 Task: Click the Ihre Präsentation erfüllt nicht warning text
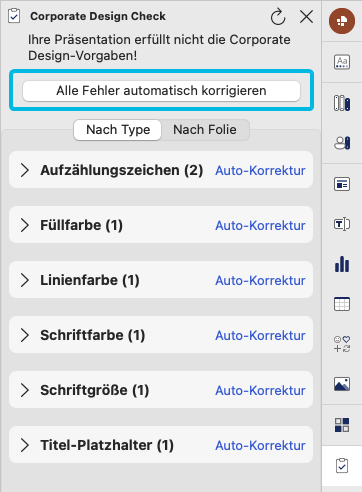tap(159, 47)
